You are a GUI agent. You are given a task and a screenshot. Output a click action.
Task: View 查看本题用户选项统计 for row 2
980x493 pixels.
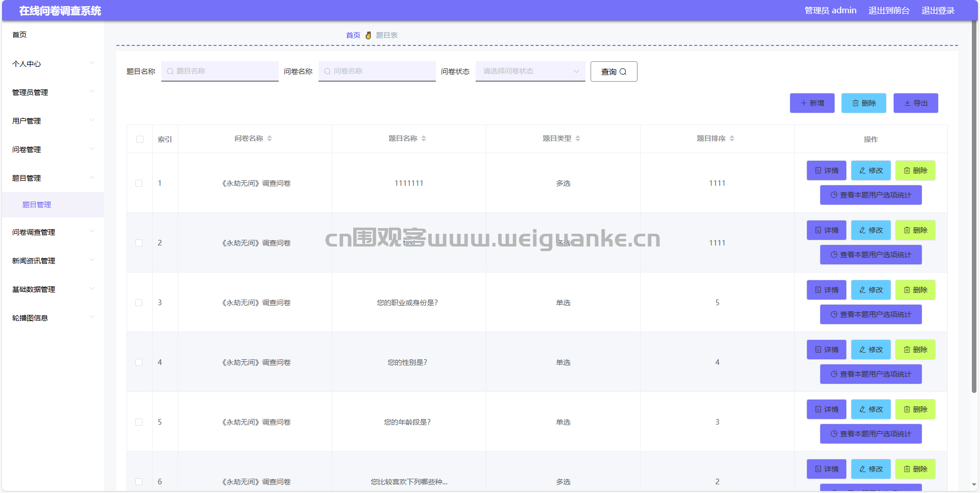coord(871,255)
